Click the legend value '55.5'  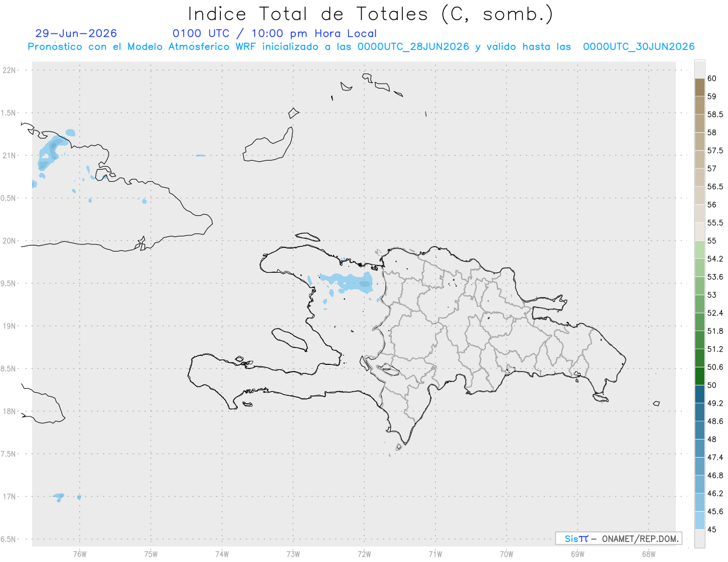pyautogui.click(x=715, y=222)
